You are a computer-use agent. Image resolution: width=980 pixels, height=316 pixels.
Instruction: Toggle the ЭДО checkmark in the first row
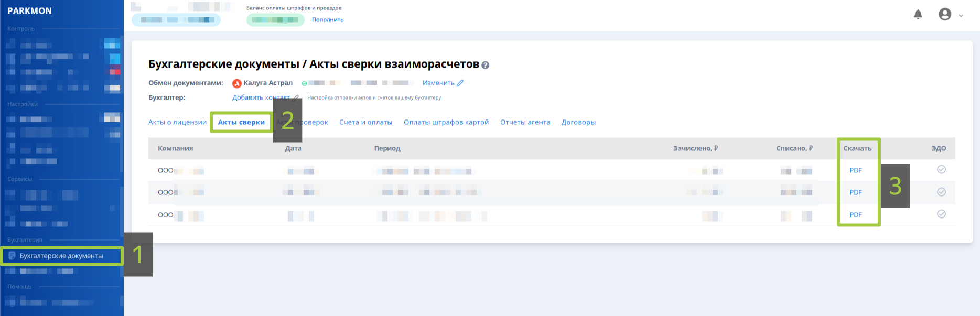[x=941, y=169]
